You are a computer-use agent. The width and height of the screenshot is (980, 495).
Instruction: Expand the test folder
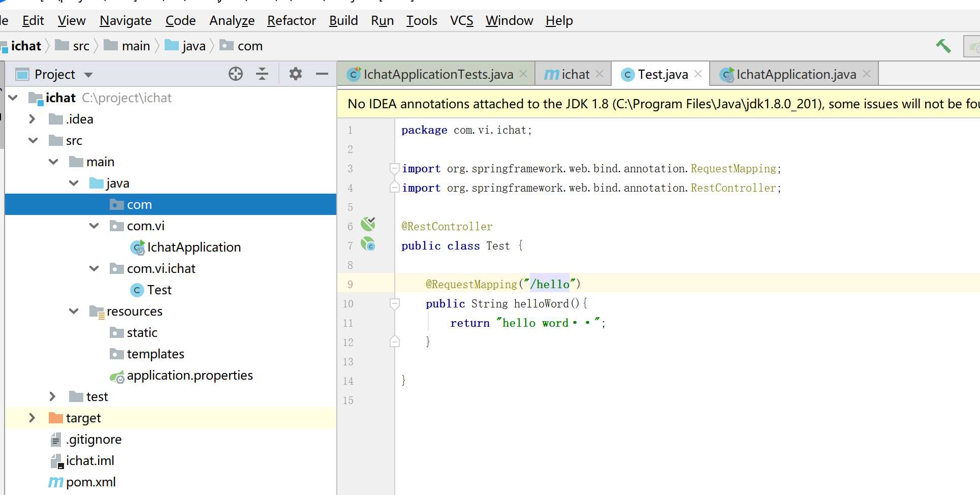pyautogui.click(x=52, y=396)
